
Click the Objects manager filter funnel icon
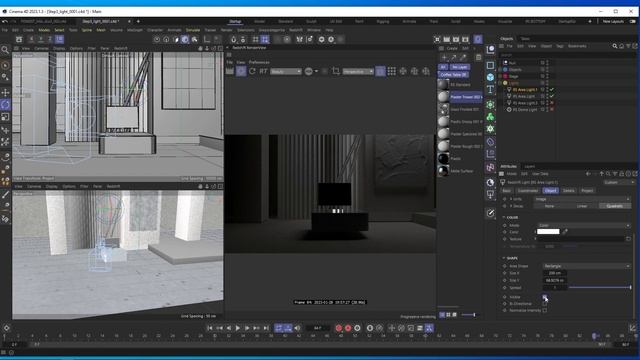628,46
